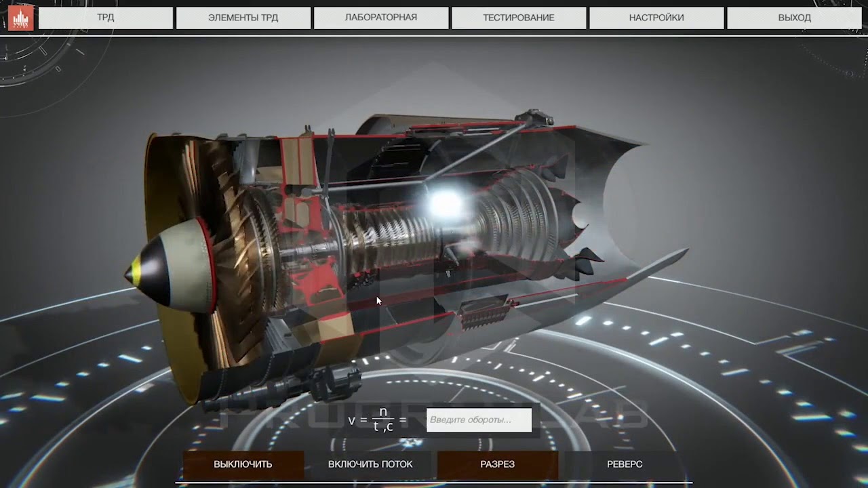Switch to the ЛАБОРАТОРНАЯ tab
The image size is (868, 488).
(381, 18)
